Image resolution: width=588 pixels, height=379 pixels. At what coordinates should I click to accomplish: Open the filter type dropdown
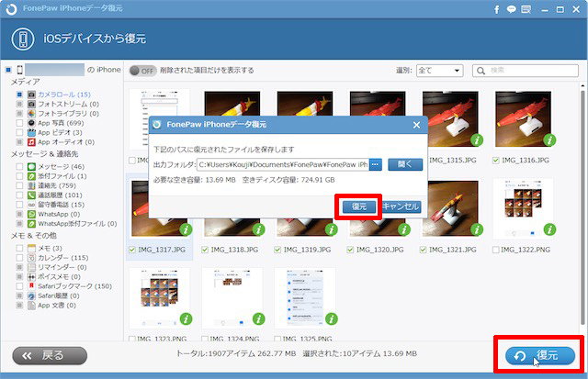pyautogui.click(x=439, y=71)
